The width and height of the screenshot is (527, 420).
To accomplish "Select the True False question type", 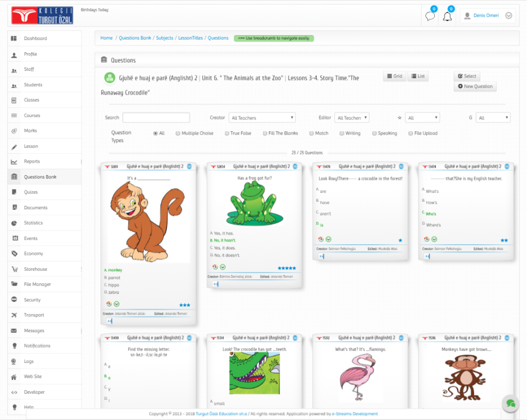I will coord(227,133).
